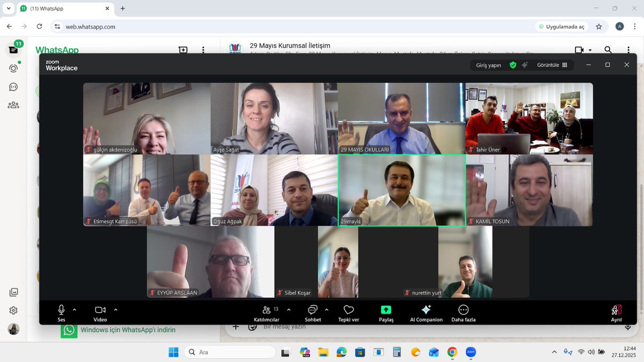This screenshot has height=362, width=644.
Task: Open the Zoom app icon in the taskbar
Action: [x=471, y=352]
